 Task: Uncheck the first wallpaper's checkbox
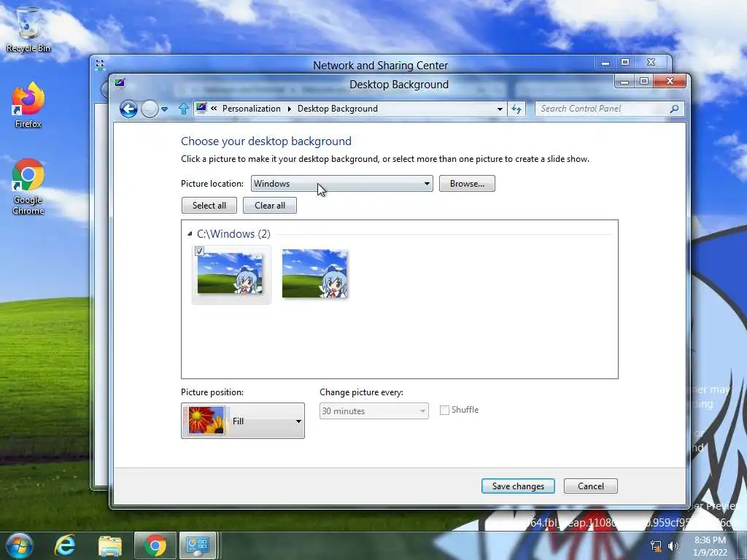(x=200, y=251)
